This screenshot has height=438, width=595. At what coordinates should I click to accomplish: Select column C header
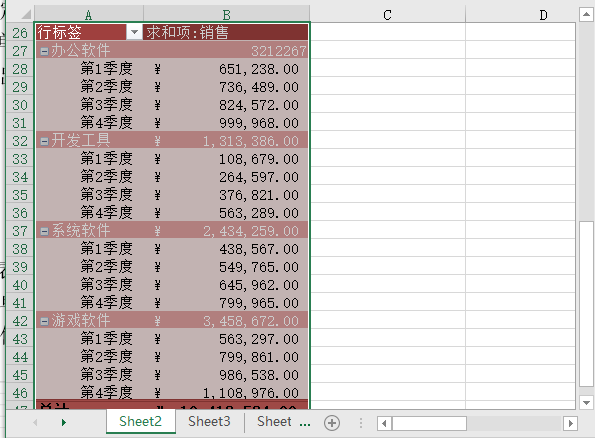click(387, 15)
